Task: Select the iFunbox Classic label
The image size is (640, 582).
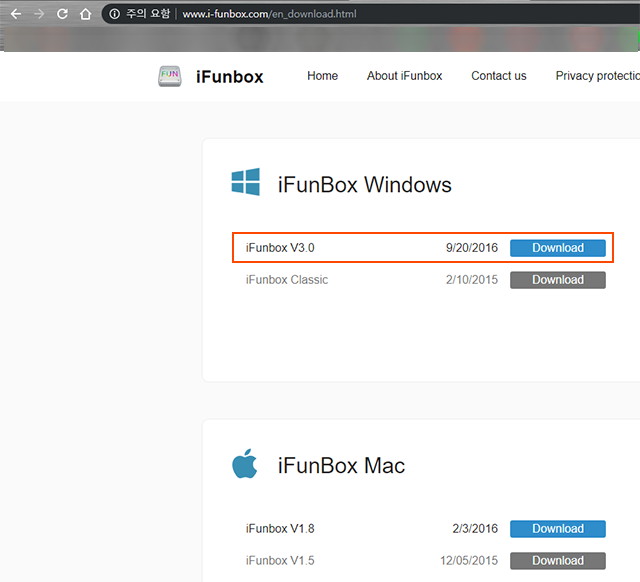Action: 287,280
